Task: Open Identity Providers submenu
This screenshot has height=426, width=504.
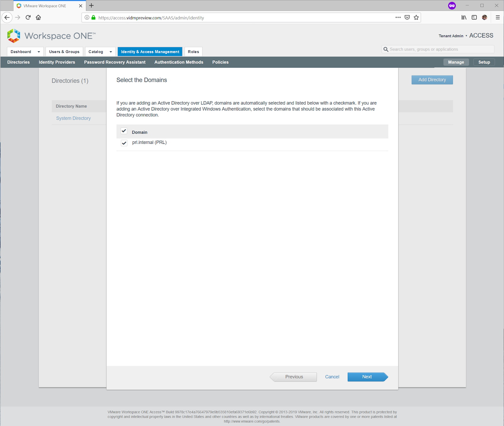Action: [57, 62]
